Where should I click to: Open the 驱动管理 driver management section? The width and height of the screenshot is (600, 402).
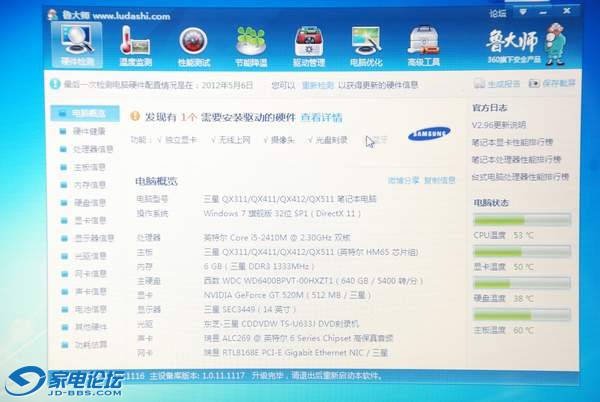coord(309,46)
